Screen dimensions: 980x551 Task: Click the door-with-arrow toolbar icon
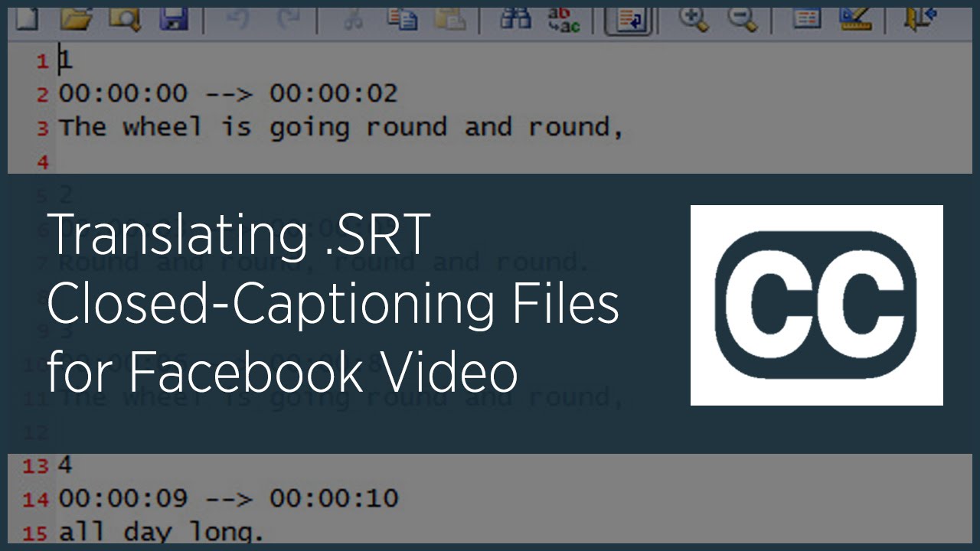coord(920,18)
